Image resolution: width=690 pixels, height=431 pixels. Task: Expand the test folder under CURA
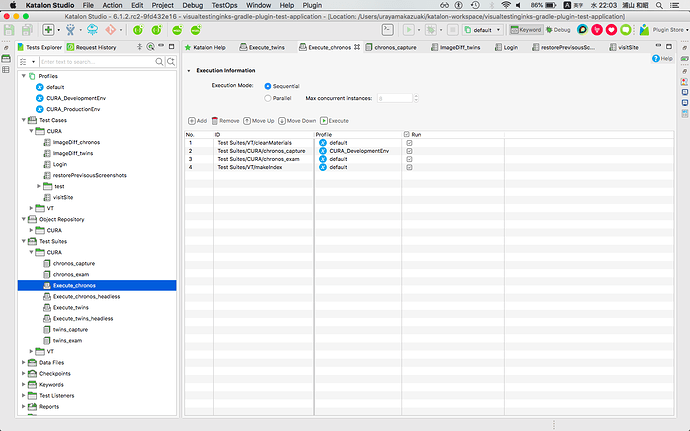tap(39, 186)
